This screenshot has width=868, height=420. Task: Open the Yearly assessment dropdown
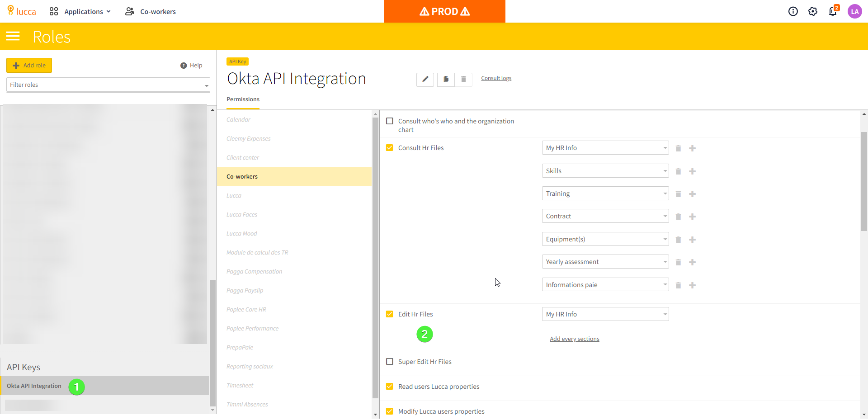pos(605,262)
